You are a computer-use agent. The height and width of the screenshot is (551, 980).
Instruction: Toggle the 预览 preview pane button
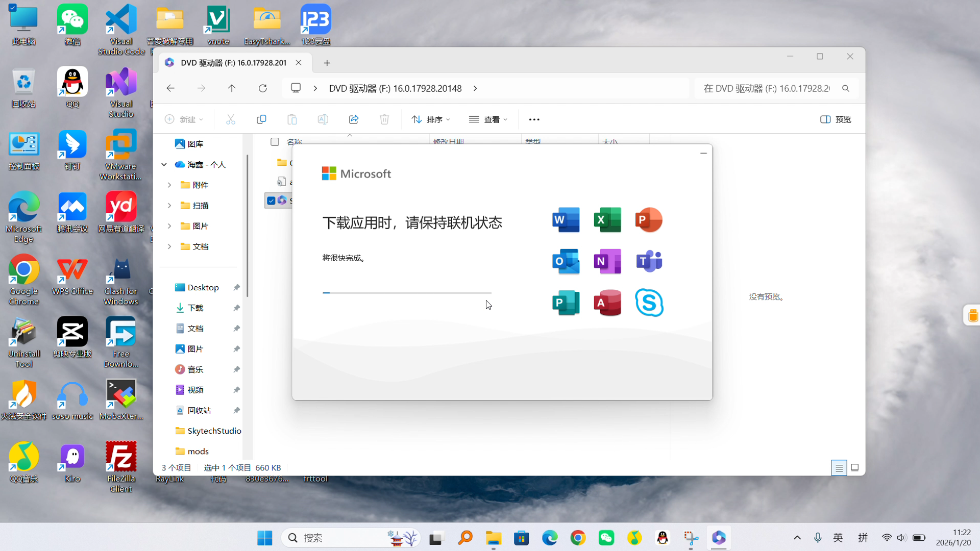836,119
